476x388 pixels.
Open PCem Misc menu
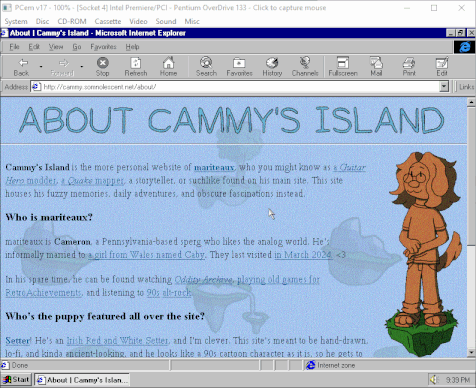pyautogui.click(x=192, y=21)
